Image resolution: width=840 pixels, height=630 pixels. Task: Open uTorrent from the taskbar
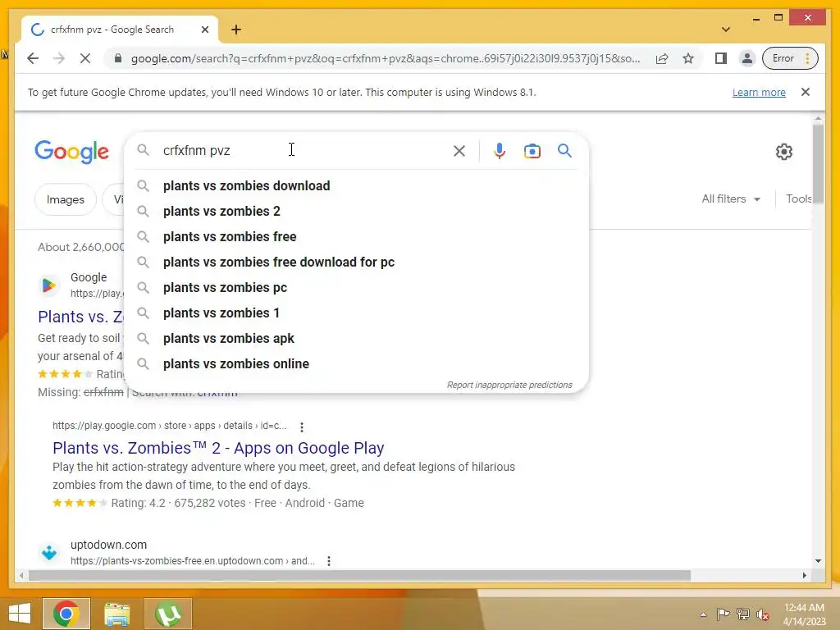(x=167, y=614)
